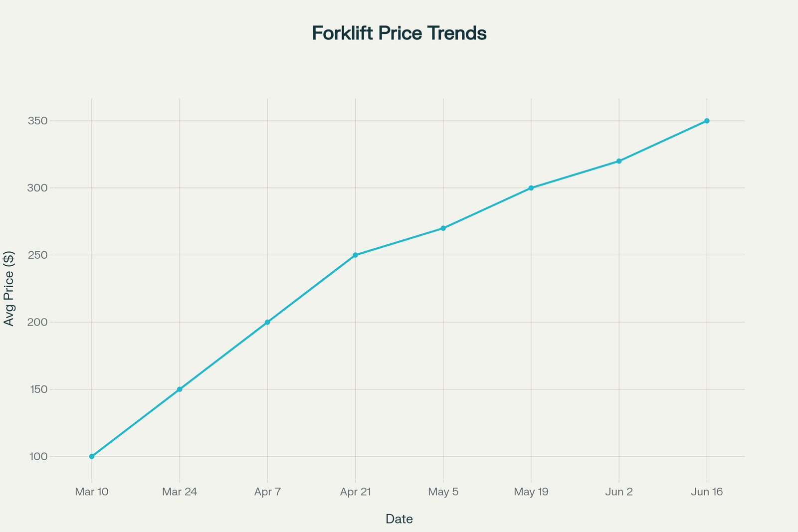Select the "May 19" x-axis tick label
Viewport: 798px width, 532px height.
pos(531,492)
